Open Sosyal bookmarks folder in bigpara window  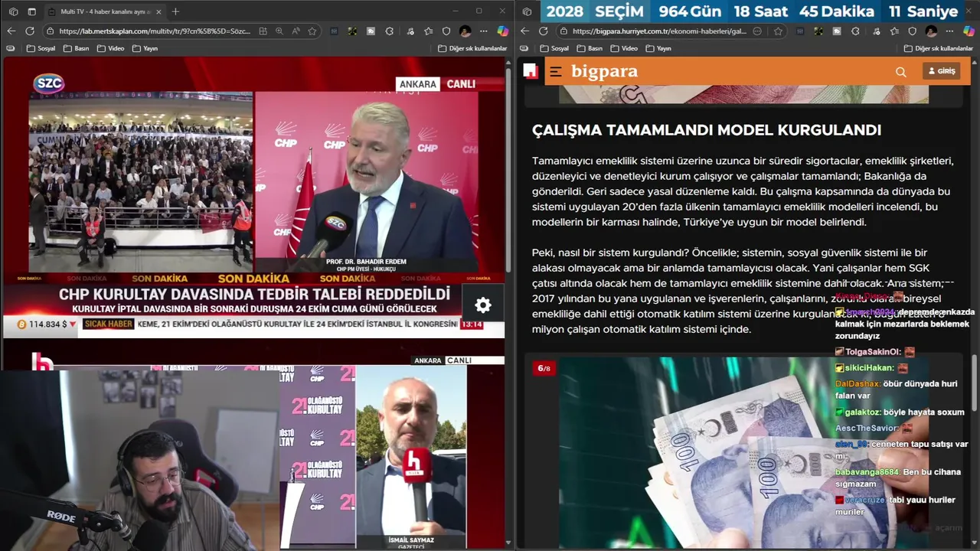click(554, 48)
